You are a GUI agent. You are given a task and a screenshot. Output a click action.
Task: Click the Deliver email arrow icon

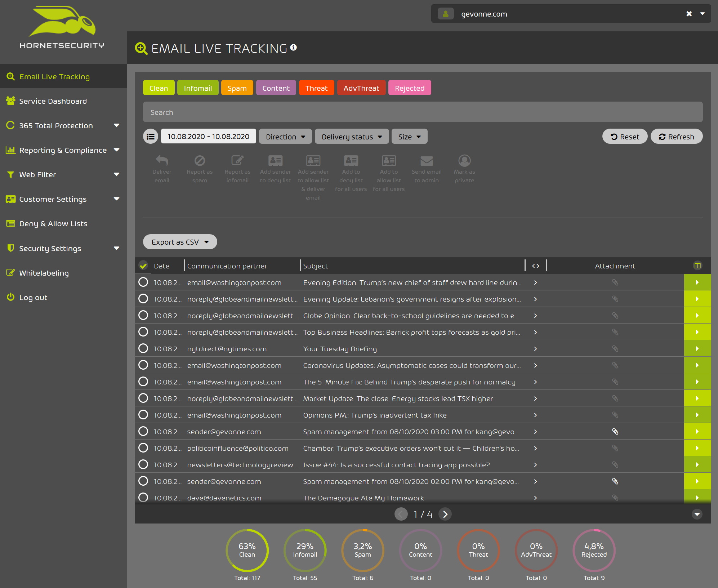(162, 160)
